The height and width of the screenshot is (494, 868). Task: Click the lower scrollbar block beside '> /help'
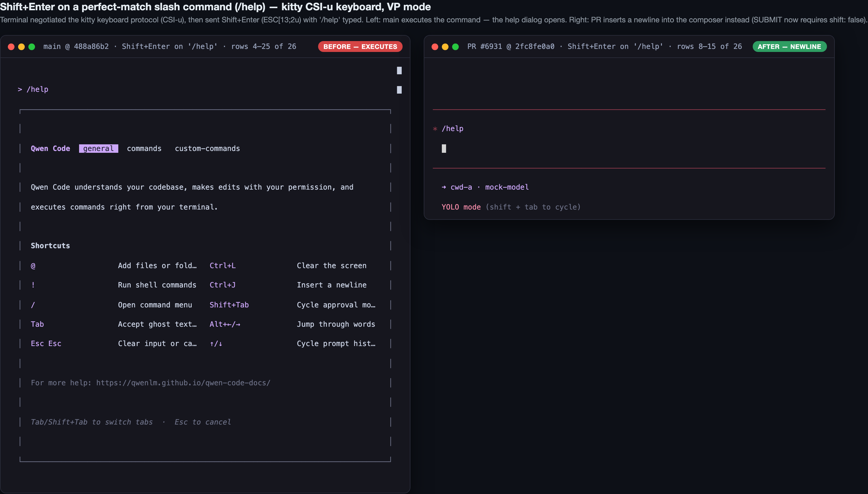point(399,90)
